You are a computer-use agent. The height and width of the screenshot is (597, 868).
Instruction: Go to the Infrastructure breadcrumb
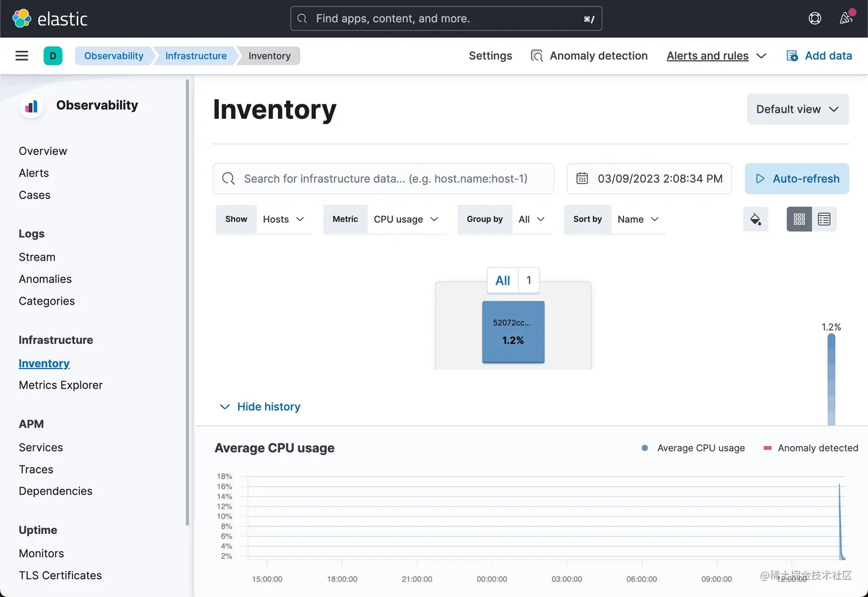click(x=196, y=56)
